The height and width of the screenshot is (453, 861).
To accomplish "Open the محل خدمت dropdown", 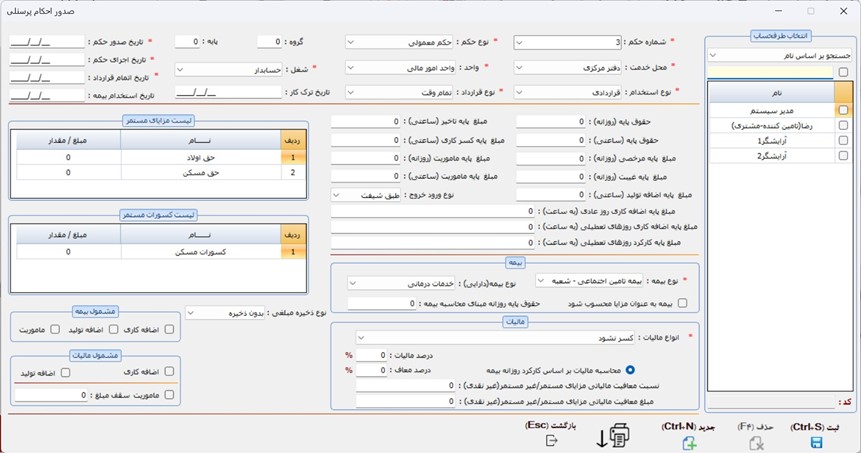I will coord(567,68).
